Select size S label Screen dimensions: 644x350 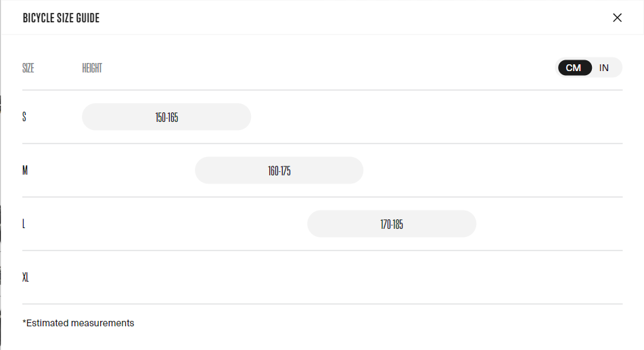[x=24, y=116]
